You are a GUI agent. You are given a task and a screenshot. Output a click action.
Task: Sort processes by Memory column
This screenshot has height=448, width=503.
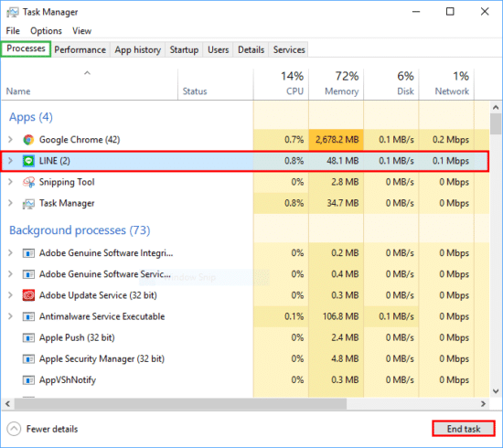(337, 83)
